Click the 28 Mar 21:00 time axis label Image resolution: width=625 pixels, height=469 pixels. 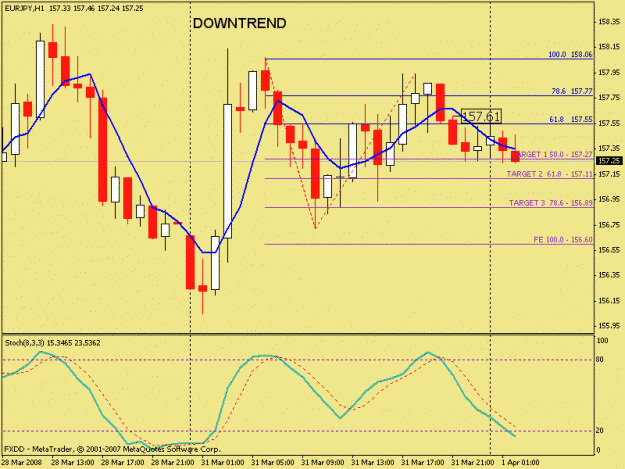pos(173,463)
